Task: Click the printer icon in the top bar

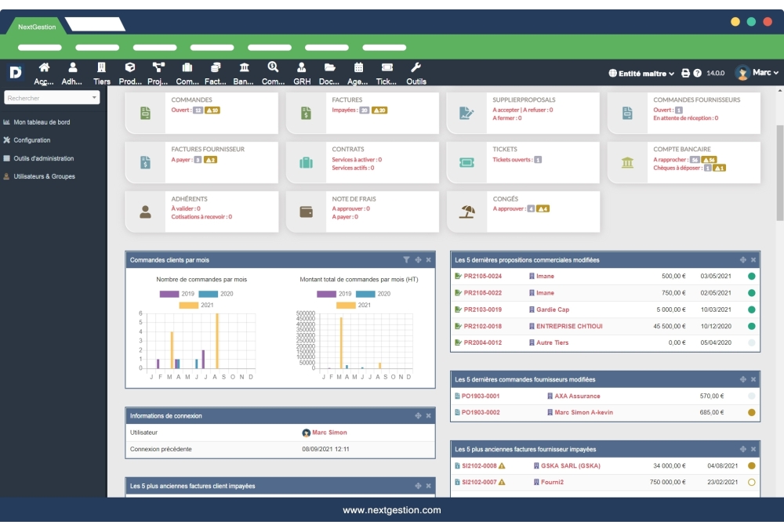Action: pos(685,73)
